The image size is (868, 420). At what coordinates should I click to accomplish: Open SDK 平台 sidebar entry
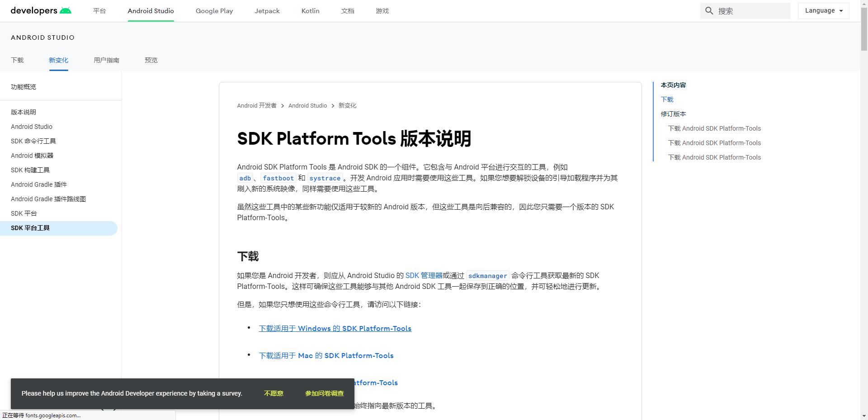click(x=24, y=213)
